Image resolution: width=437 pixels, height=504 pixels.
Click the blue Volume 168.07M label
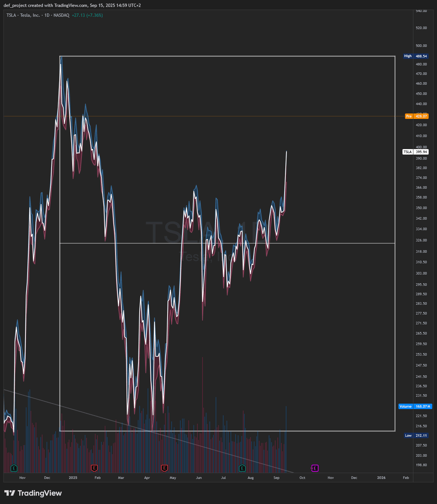(415, 407)
